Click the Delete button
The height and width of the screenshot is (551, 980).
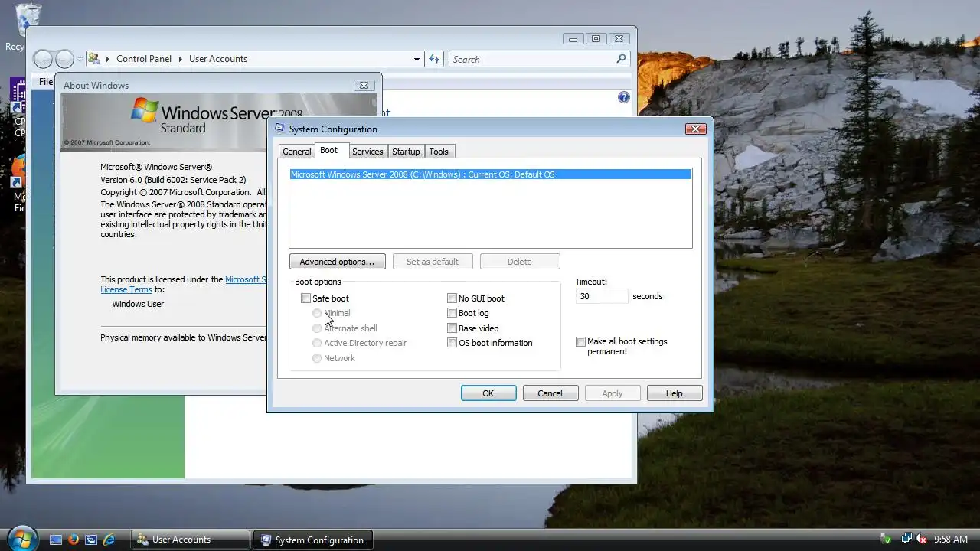coord(519,262)
